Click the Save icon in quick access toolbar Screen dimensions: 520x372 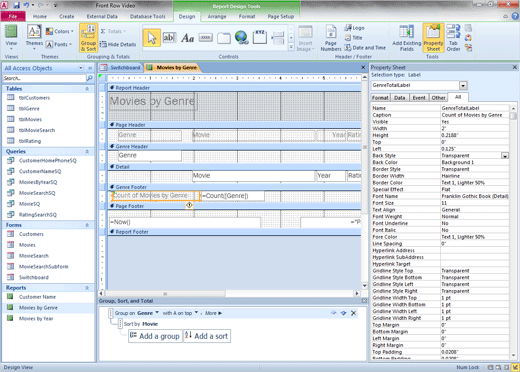(16, 5)
